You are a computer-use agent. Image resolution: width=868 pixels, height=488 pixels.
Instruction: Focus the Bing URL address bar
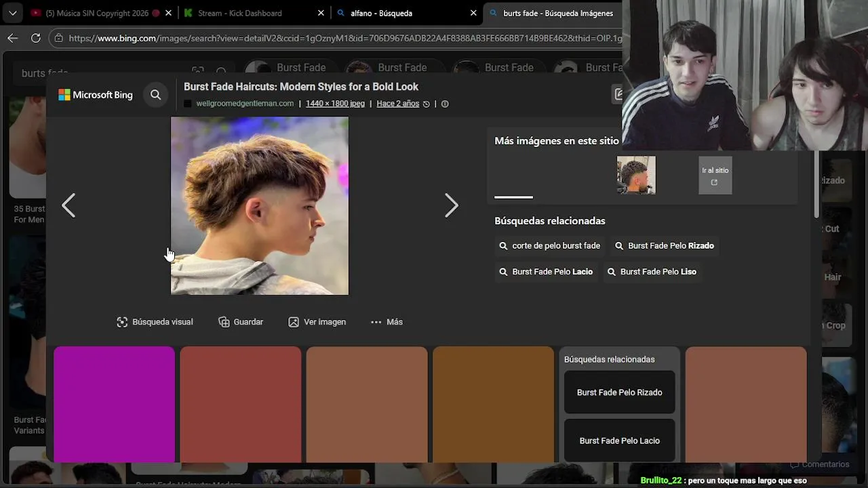346,39
